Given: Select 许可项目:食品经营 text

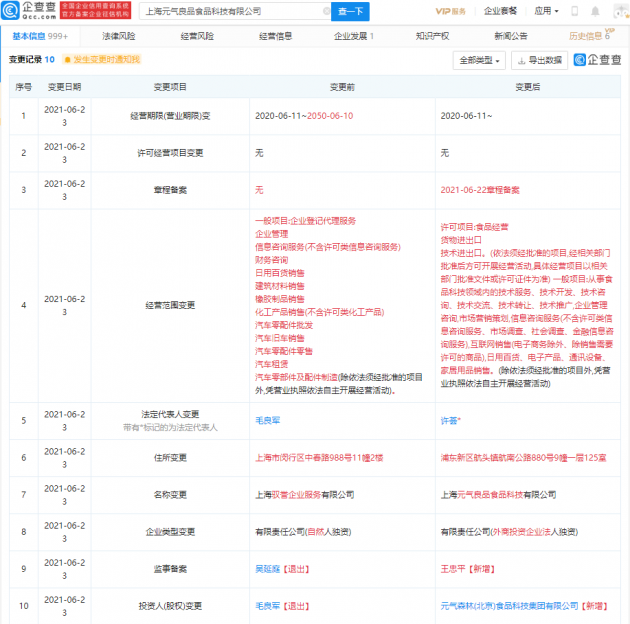Looking at the screenshot, I should point(475,227).
